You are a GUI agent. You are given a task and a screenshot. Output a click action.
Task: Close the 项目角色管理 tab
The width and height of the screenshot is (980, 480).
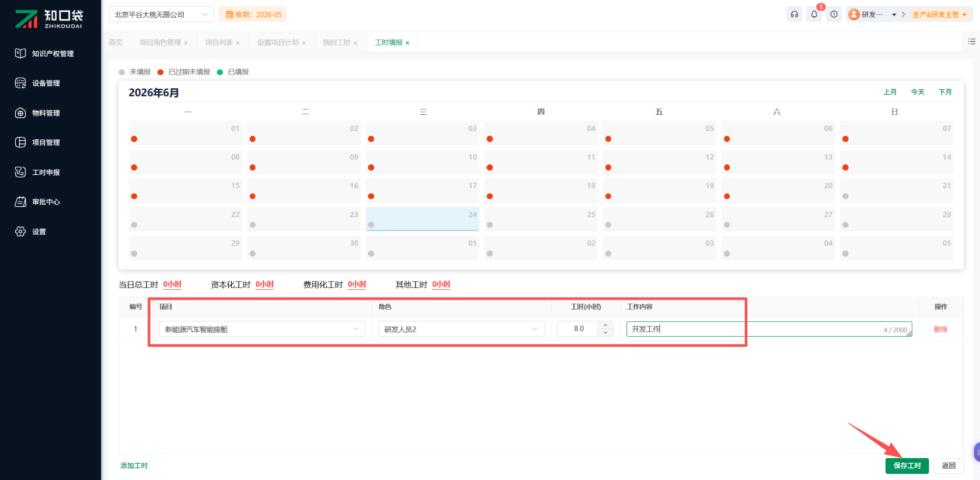186,43
